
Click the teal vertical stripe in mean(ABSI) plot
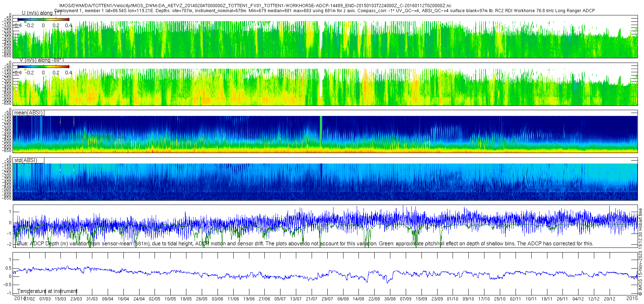(321, 131)
